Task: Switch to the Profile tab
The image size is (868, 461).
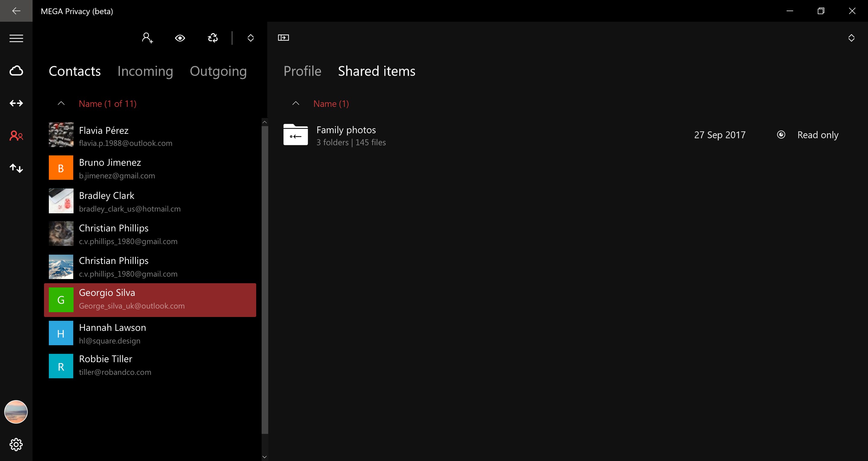Action: click(x=302, y=71)
